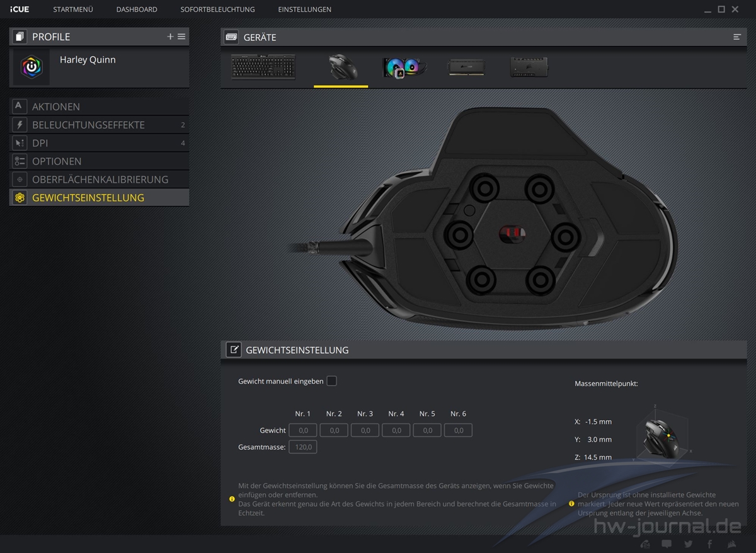Choose the lighting controller device icon

click(529, 67)
